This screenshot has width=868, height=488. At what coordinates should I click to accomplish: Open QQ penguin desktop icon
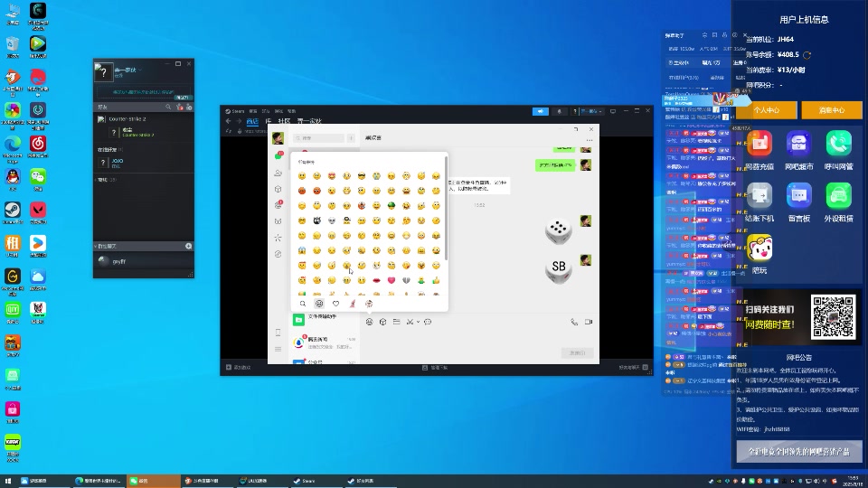pos(12,179)
